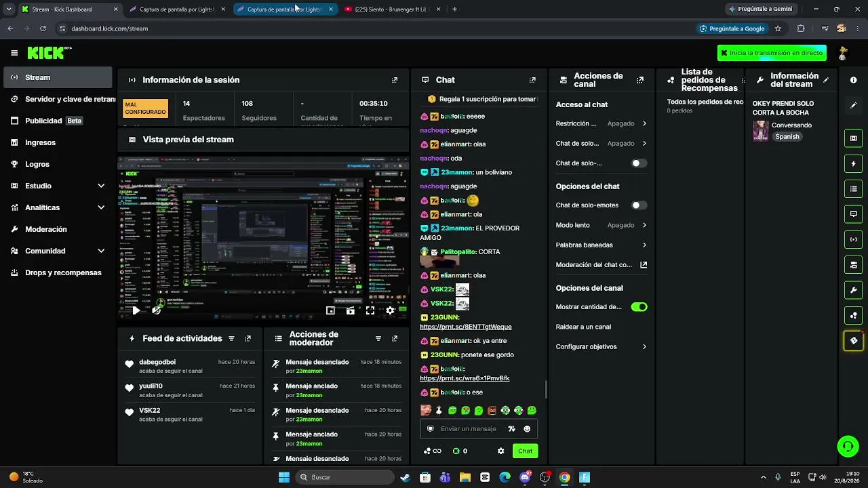Enter fullscreen on the stream preview
Screen dimensions: 868x488
[370, 310]
